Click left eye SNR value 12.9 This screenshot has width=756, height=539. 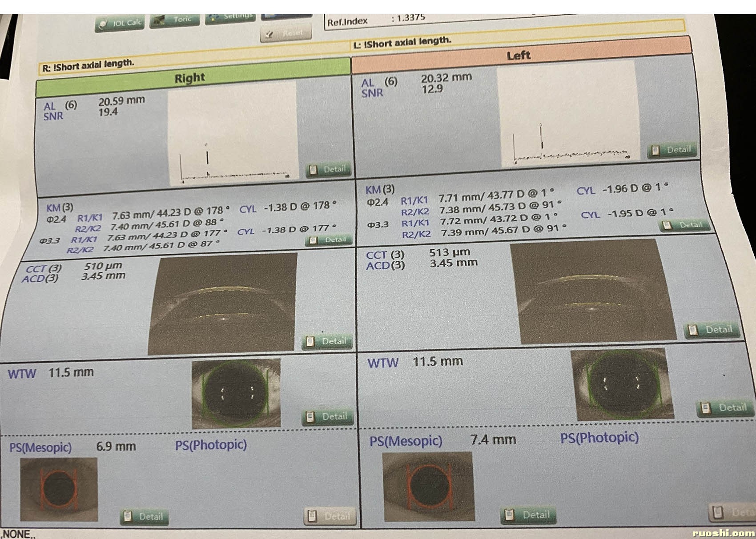432,89
